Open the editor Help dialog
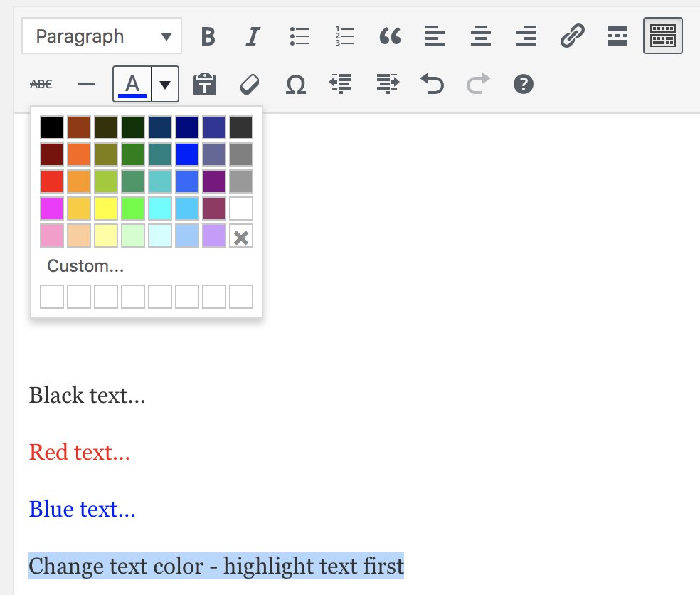The image size is (700, 595). pyautogui.click(x=524, y=84)
